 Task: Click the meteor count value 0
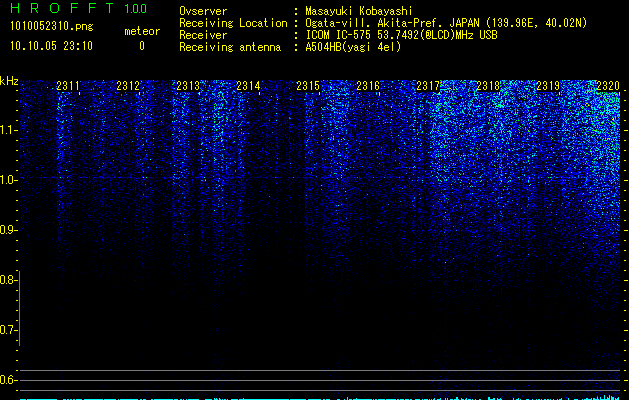(142, 46)
